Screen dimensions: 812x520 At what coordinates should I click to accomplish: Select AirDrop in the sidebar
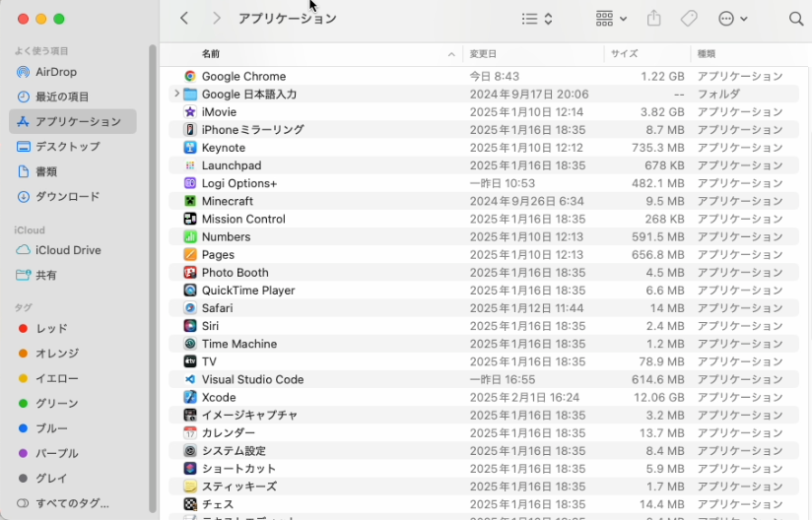pyautogui.click(x=73, y=72)
